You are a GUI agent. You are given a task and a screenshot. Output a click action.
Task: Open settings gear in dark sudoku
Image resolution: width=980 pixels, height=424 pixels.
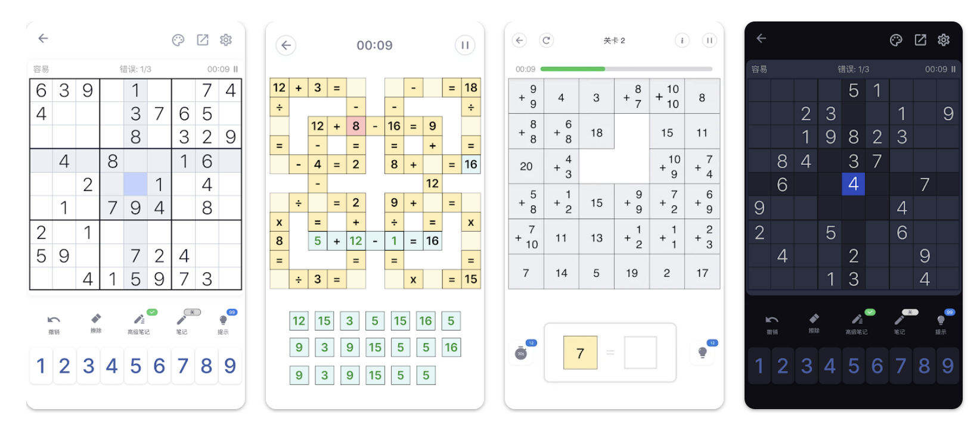(944, 40)
